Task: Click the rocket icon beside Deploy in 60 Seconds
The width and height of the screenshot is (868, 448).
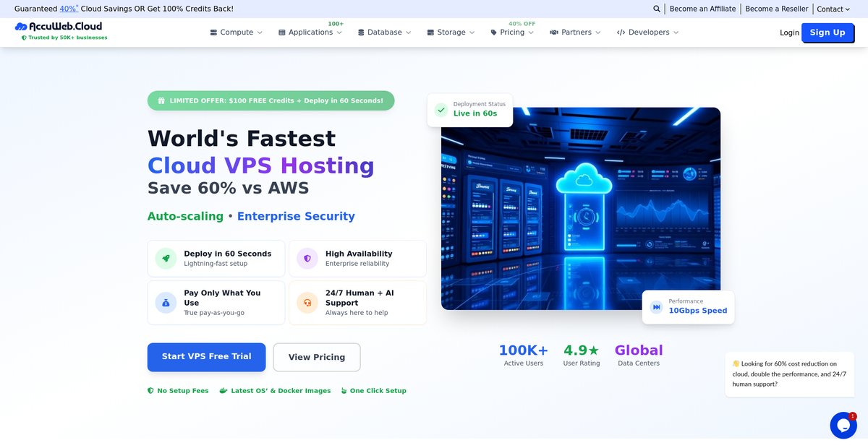Action: click(166, 258)
